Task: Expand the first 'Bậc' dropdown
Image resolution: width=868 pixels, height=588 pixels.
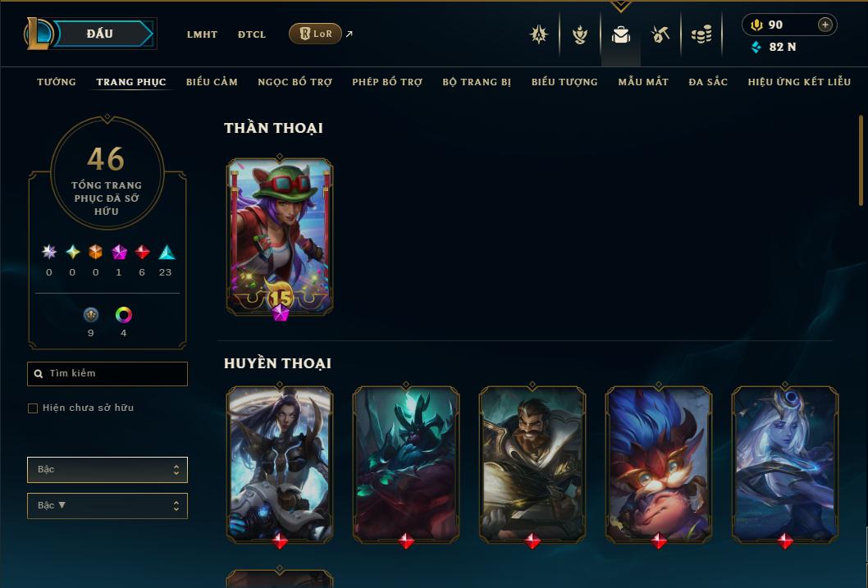Action: click(107, 470)
